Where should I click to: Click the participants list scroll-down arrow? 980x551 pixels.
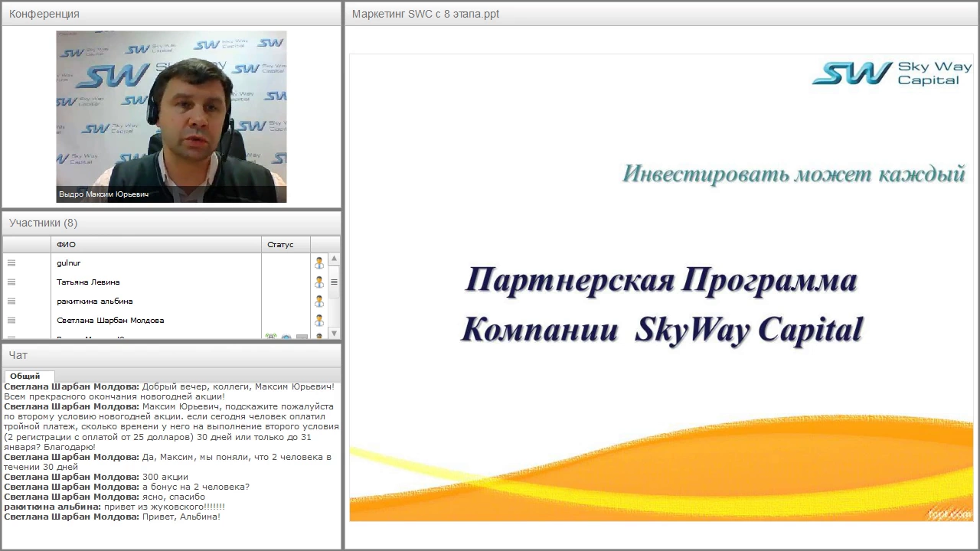(x=334, y=333)
